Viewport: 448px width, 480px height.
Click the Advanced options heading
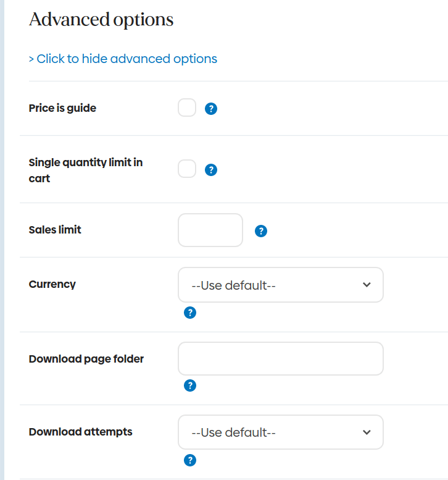101,20
